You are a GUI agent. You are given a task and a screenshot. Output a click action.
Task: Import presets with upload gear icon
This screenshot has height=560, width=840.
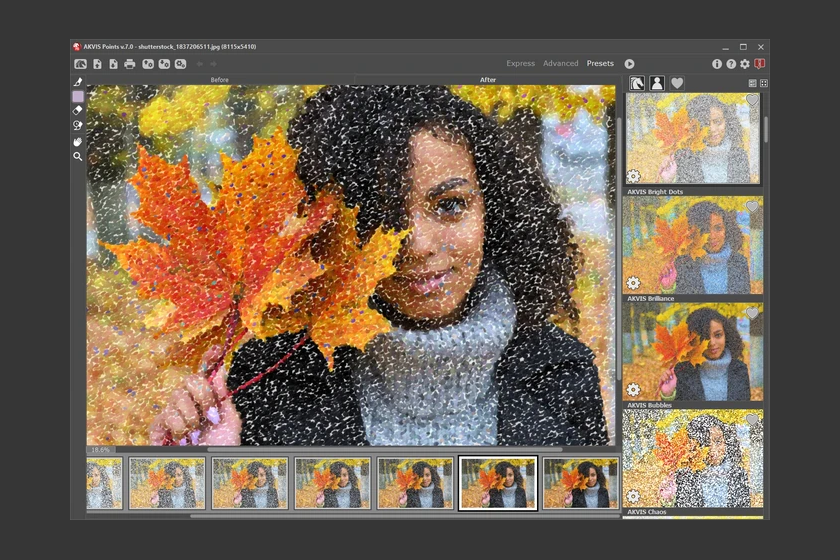tap(148, 64)
